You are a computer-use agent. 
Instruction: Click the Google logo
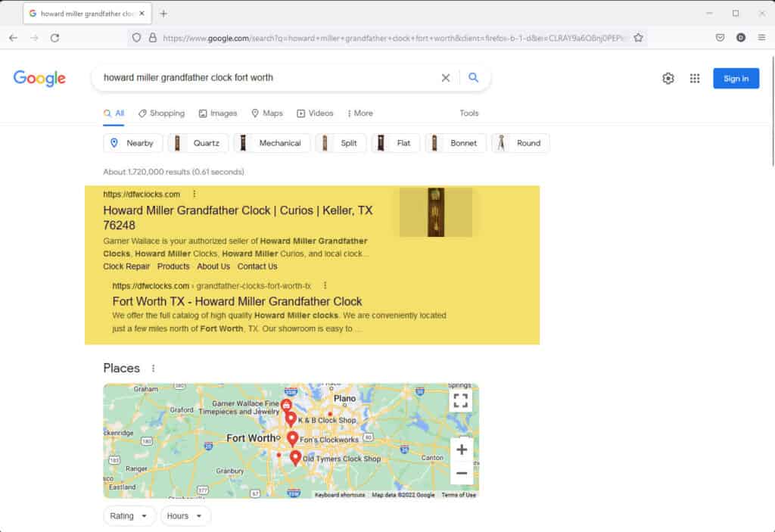tap(39, 78)
